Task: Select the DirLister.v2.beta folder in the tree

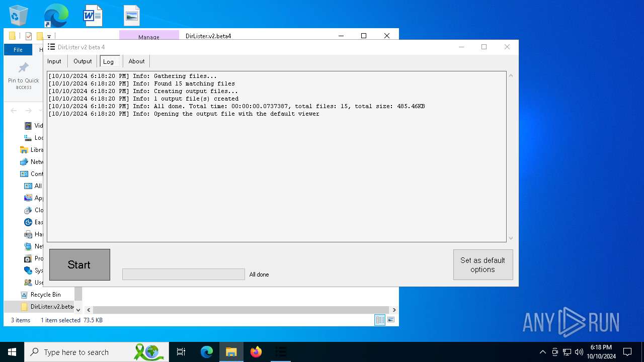Action: point(47,307)
